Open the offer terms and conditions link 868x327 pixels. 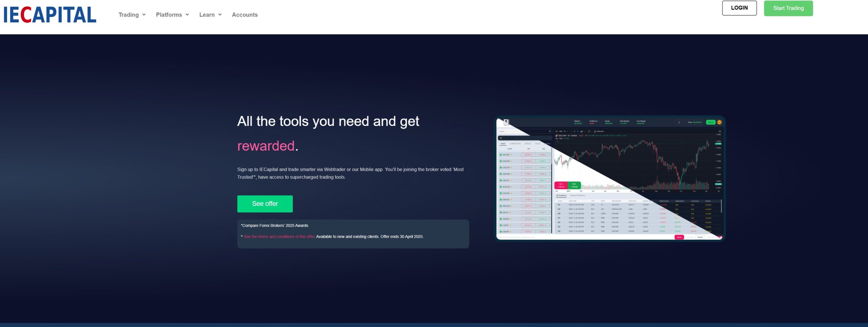coord(279,237)
